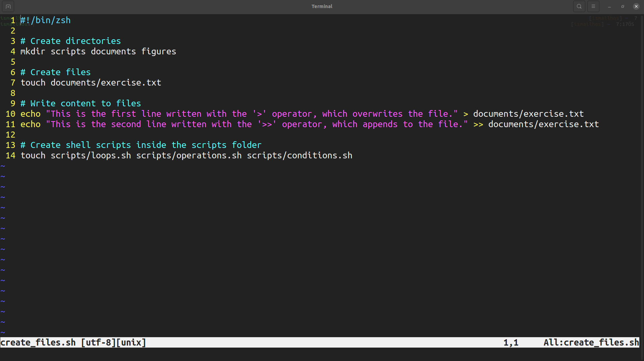Click 'scripts' in the mkdir line
Image resolution: width=644 pixels, height=361 pixels.
tap(68, 51)
